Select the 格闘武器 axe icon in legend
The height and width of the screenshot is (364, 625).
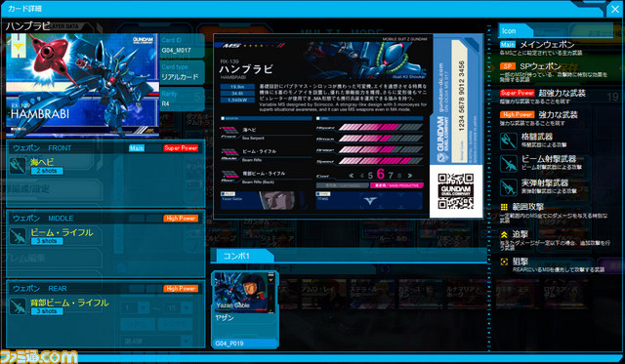pos(509,141)
